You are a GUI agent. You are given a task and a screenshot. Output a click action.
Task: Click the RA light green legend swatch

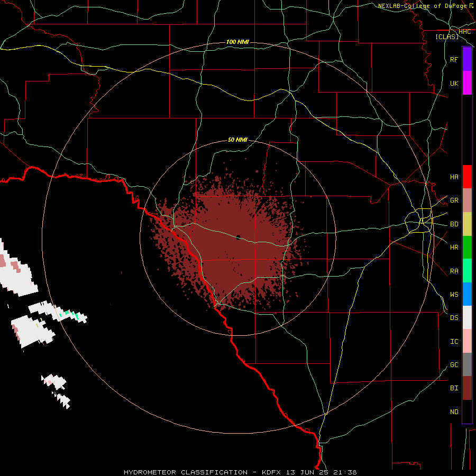point(467,271)
